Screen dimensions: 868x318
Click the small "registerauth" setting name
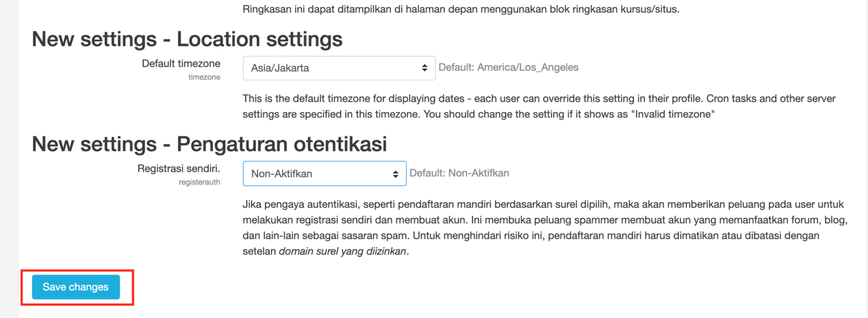199,182
